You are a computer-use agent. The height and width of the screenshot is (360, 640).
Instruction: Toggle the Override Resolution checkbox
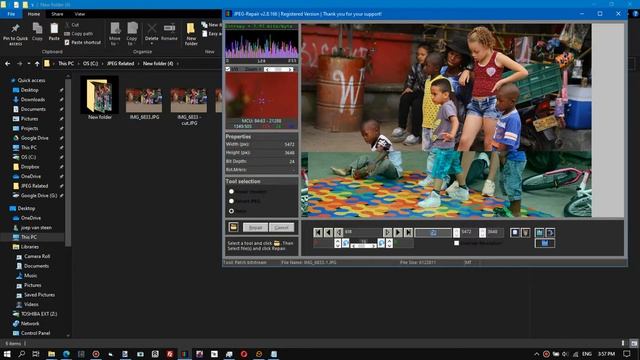click(456, 243)
